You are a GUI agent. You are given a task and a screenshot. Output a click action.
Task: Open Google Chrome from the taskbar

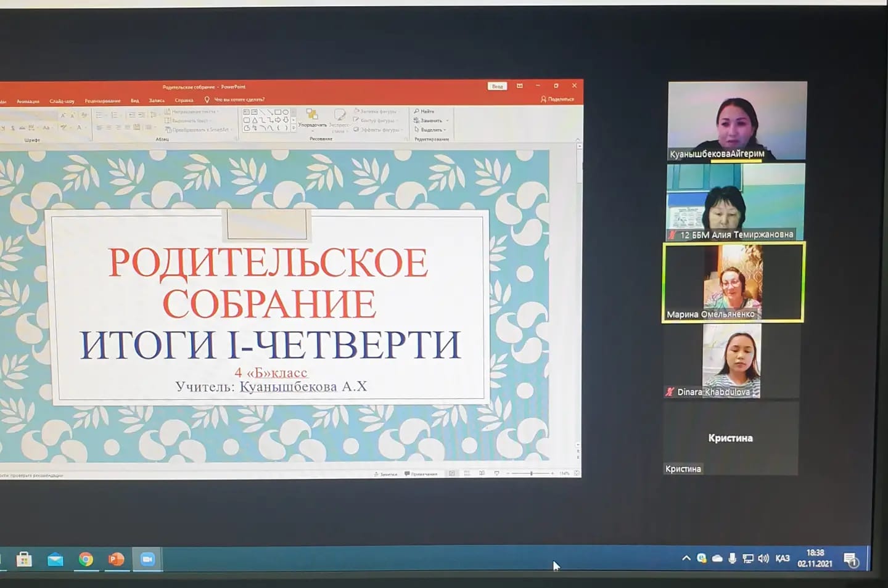(86, 559)
